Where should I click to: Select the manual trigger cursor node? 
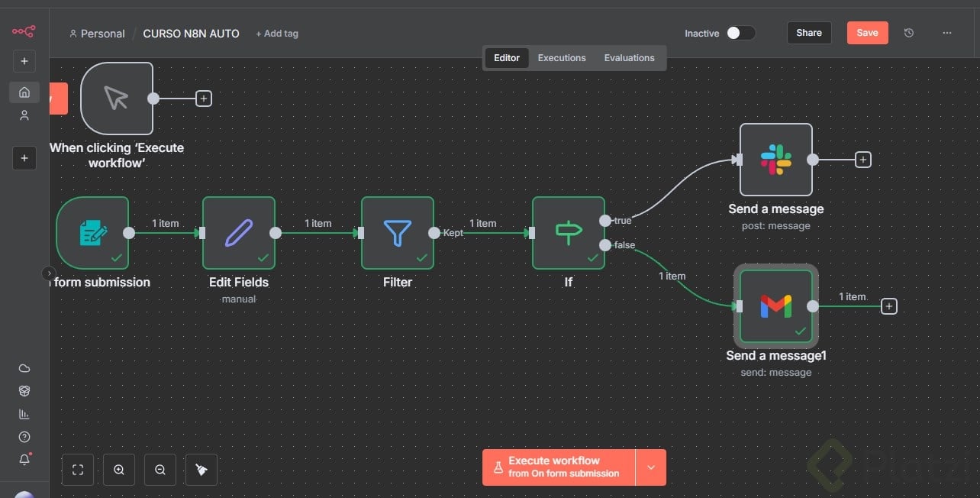(117, 99)
